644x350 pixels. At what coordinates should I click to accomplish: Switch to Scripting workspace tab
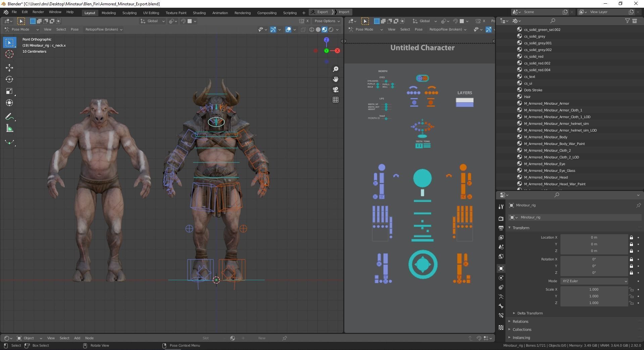coord(290,13)
